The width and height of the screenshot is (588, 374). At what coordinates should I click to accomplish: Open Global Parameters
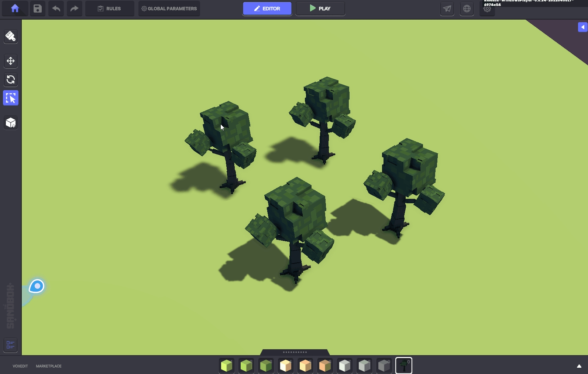[x=169, y=8]
